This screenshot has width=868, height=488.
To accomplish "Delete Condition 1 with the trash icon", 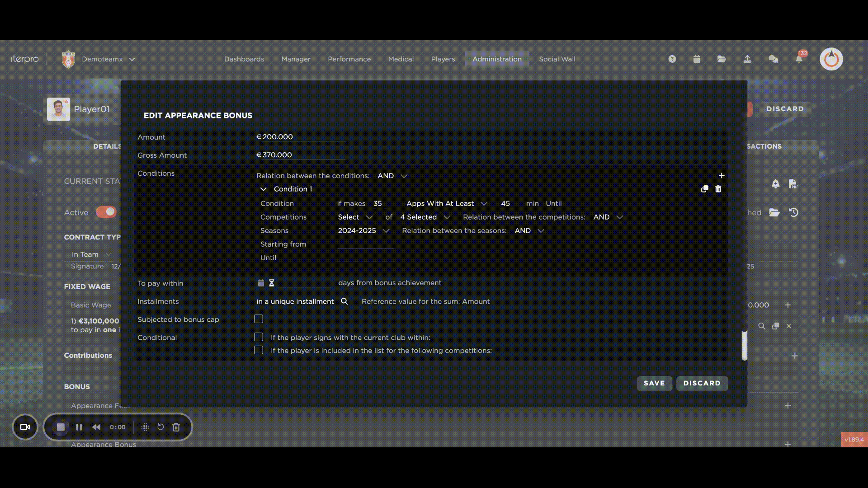I will click(x=718, y=189).
